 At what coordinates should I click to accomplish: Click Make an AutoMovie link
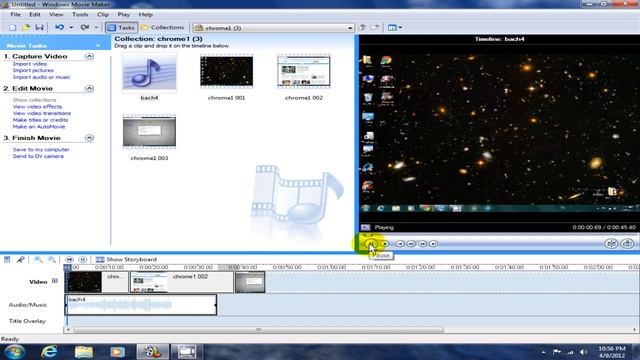(x=39, y=127)
